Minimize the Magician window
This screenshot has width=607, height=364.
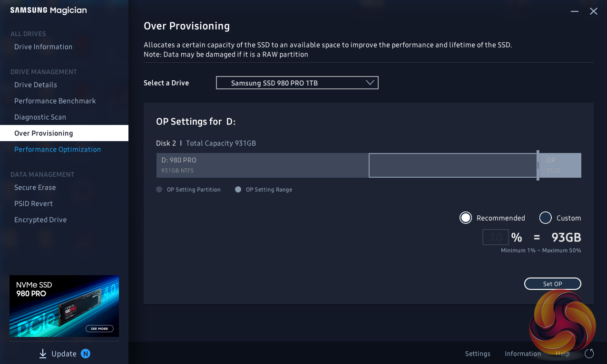[x=576, y=11]
